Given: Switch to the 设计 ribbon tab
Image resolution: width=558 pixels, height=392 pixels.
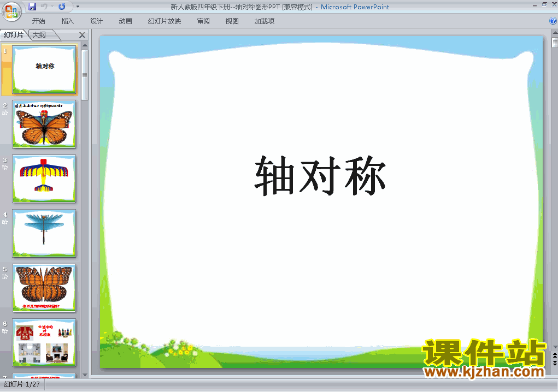Looking at the screenshot, I should click(96, 21).
